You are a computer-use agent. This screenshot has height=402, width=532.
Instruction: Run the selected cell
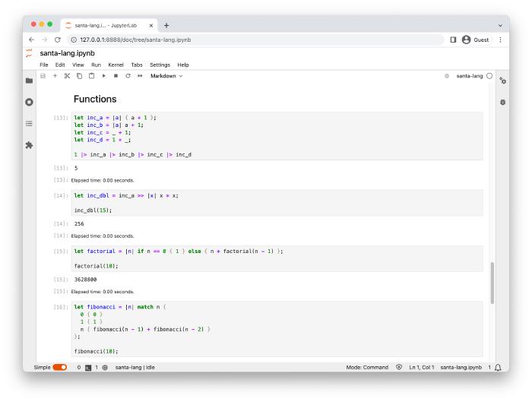tap(104, 76)
